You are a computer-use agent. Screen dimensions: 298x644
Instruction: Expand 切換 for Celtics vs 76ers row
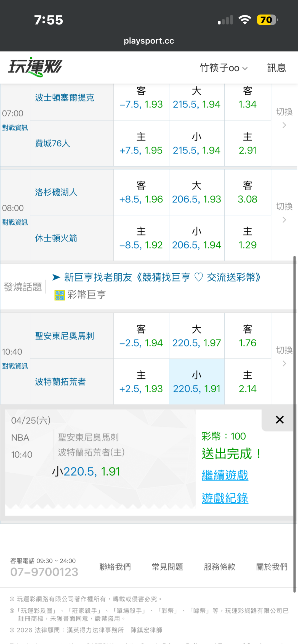(284, 118)
